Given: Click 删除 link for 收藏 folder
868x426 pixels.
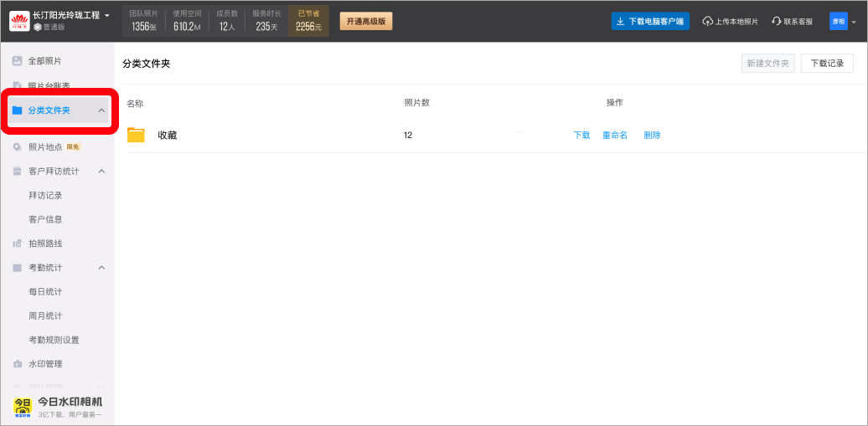Looking at the screenshot, I should tap(652, 135).
